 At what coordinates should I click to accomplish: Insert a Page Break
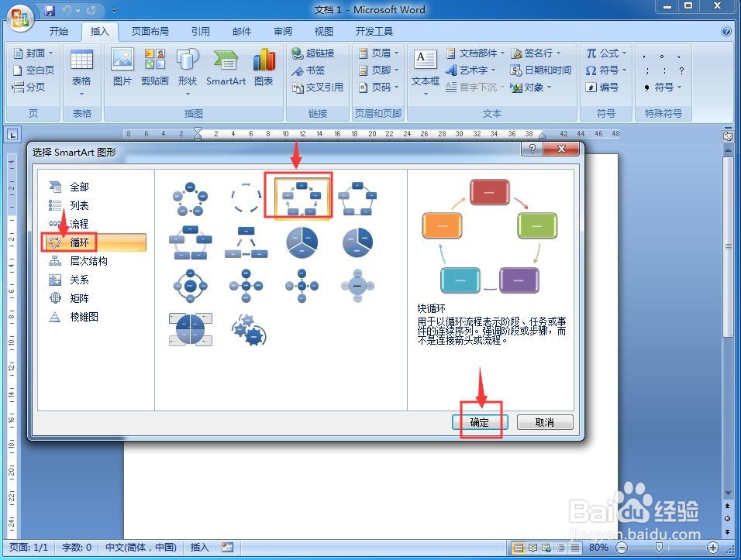tap(29, 88)
